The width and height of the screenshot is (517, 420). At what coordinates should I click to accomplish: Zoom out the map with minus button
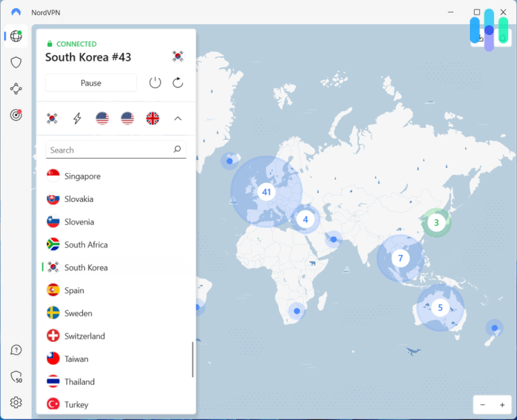pos(483,405)
